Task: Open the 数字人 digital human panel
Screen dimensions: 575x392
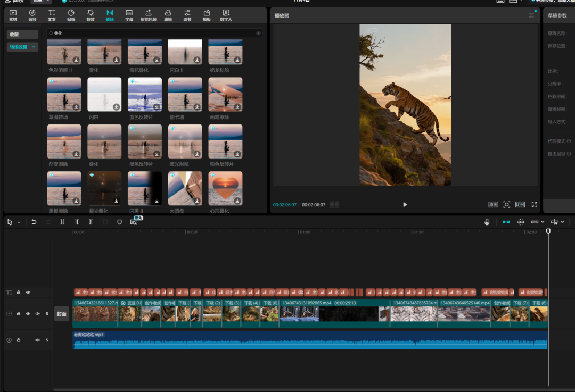Action: point(226,15)
